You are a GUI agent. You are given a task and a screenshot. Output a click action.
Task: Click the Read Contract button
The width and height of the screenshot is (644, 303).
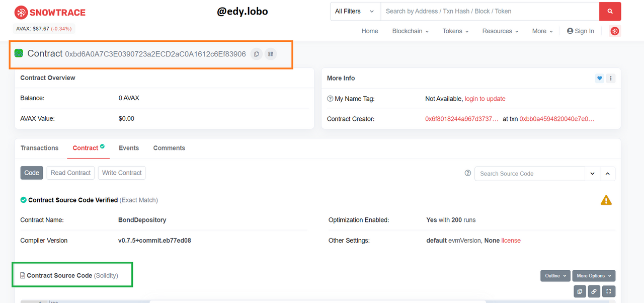point(70,173)
